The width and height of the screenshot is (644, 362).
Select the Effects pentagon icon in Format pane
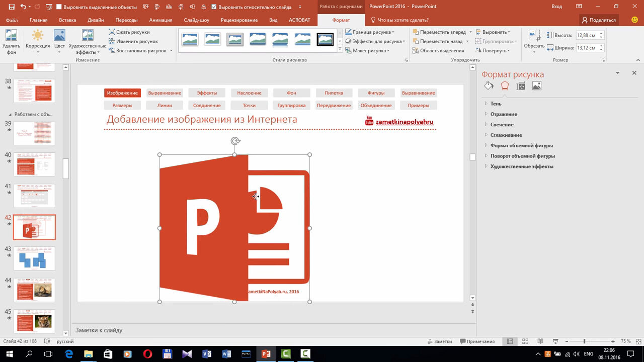(505, 86)
